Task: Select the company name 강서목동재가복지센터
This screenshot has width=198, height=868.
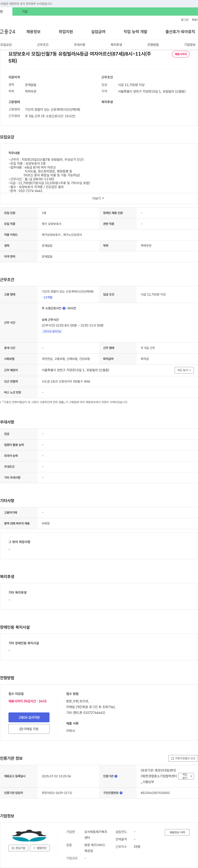Action: pyautogui.click(x=96, y=835)
